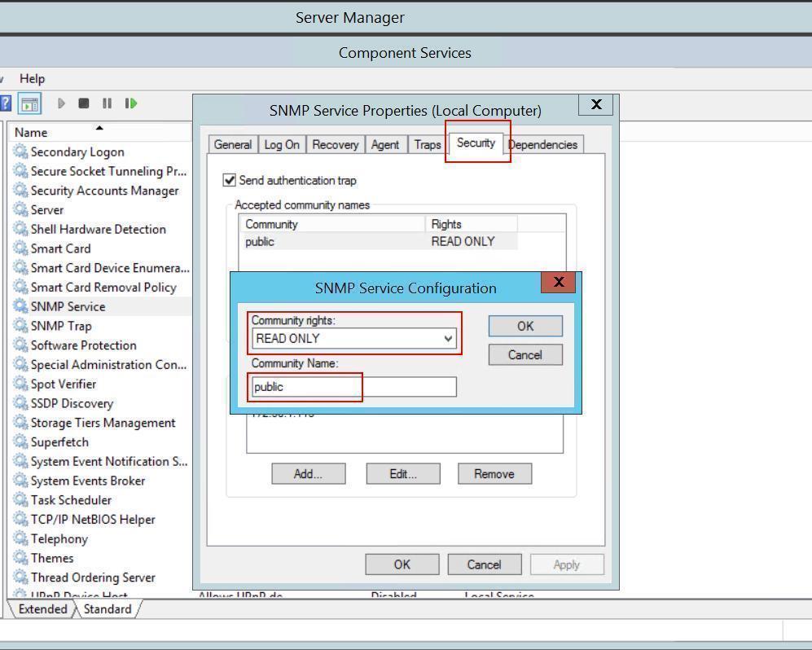Select the Spot Verifier gear icon
812x650 pixels.
[x=20, y=384]
